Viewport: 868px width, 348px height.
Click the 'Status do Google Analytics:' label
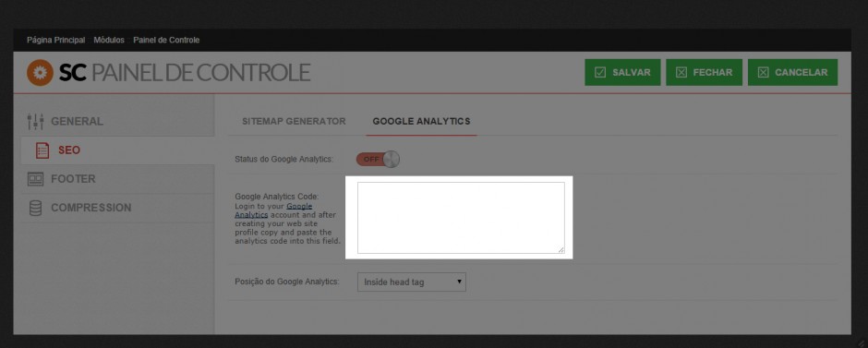point(283,160)
